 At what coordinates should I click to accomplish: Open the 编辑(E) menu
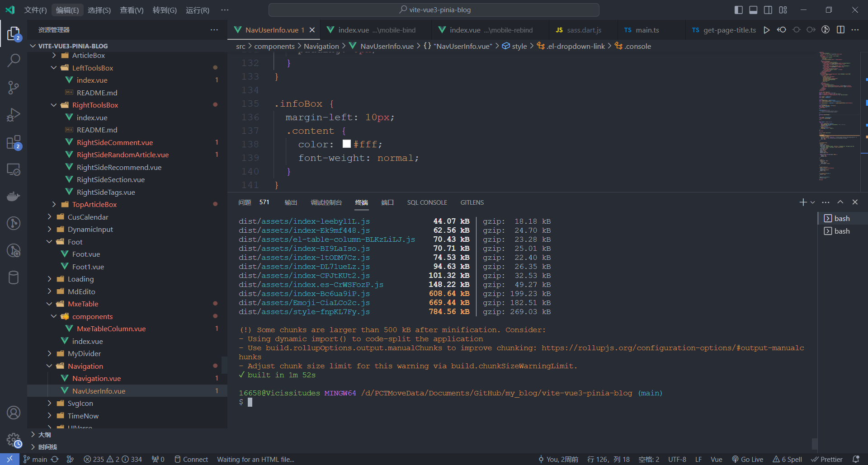[x=67, y=10]
